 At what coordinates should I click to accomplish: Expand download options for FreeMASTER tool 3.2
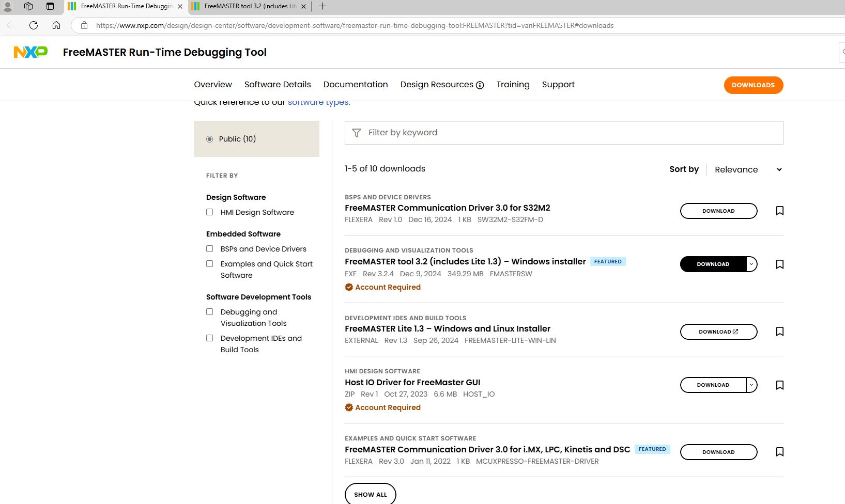click(751, 264)
